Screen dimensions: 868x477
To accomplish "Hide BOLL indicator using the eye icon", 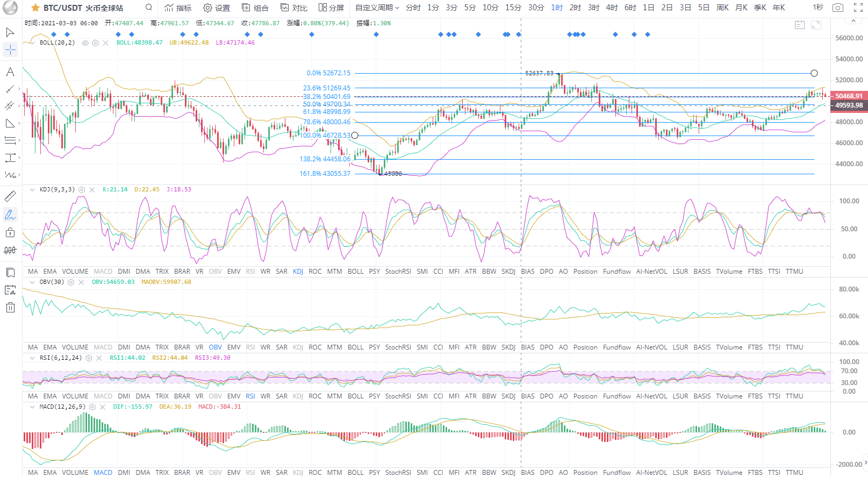I will (x=85, y=43).
